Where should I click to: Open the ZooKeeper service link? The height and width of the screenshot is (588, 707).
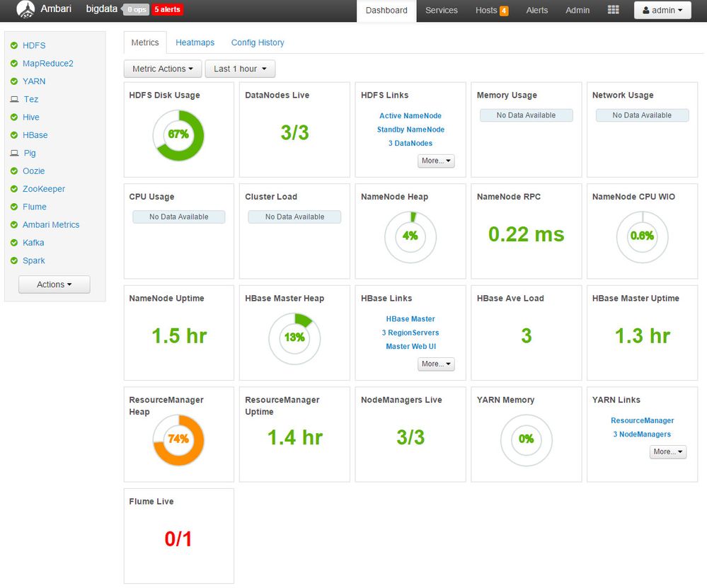[44, 189]
